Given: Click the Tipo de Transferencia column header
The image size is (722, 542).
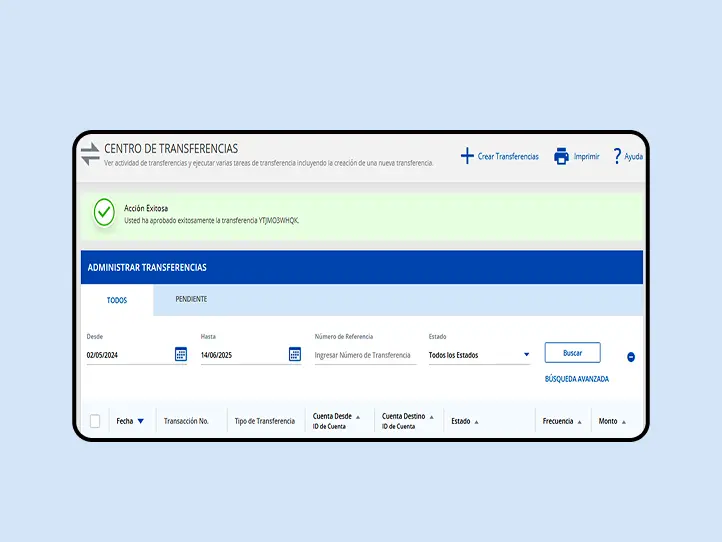Looking at the screenshot, I should (265, 421).
